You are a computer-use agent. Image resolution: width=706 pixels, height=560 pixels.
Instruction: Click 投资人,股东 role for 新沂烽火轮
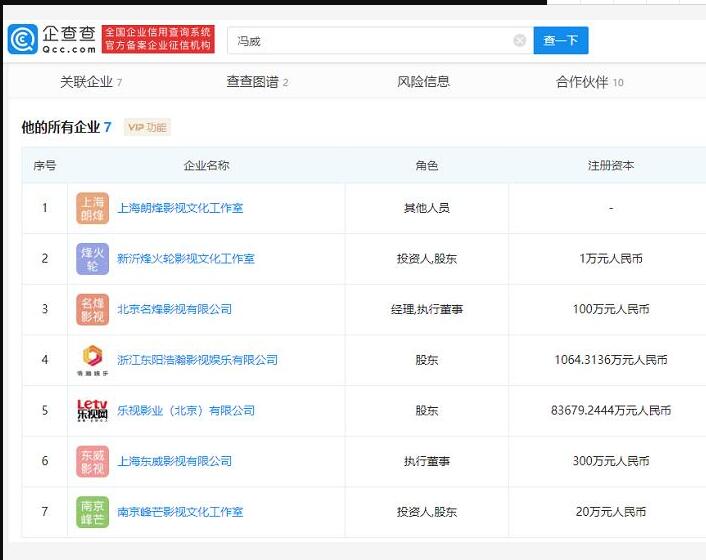click(427, 259)
